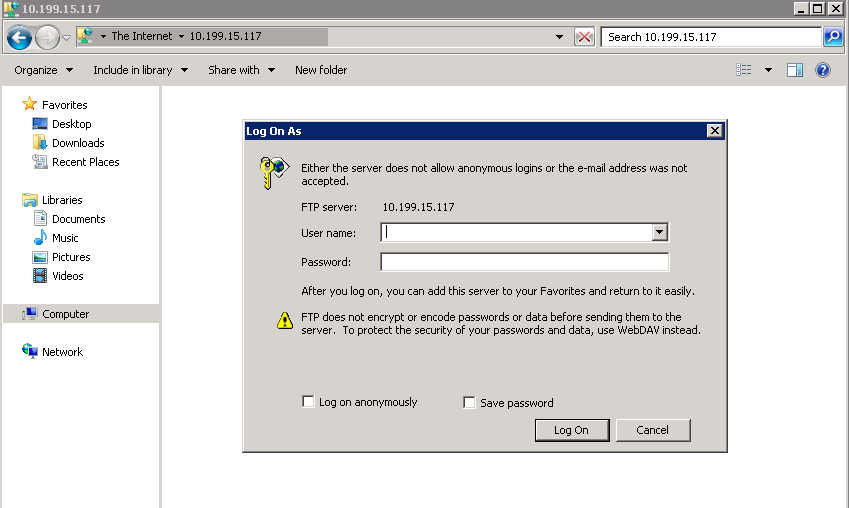Select Favorites in the navigation pane
This screenshot has height=508, width=849.
(x=64, y=105)
